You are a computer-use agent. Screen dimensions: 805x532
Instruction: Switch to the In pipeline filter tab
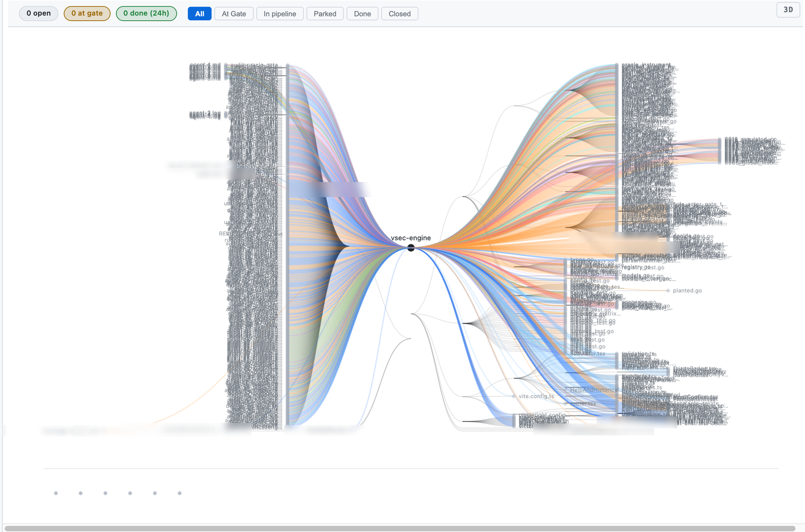click(x=280, y=14)
